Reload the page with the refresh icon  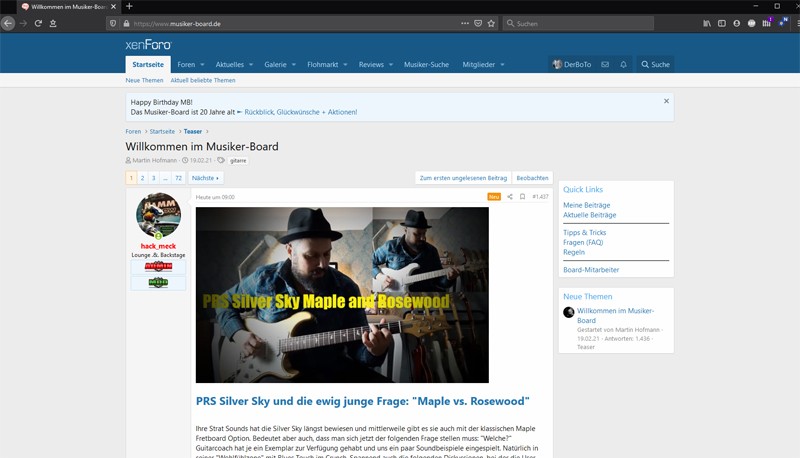tap(38, 23)
